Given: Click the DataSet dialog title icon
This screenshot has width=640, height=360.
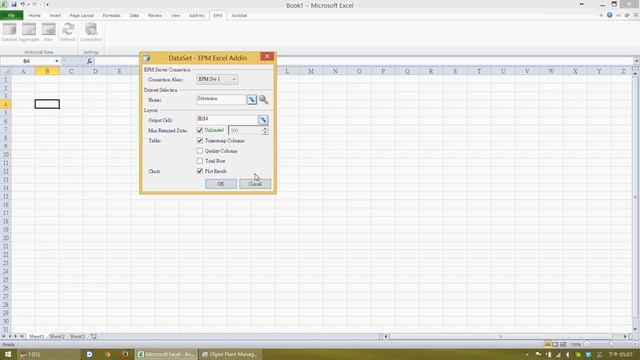Looking at the screenshot, I should pyautogui.click(x=147, y=58).
